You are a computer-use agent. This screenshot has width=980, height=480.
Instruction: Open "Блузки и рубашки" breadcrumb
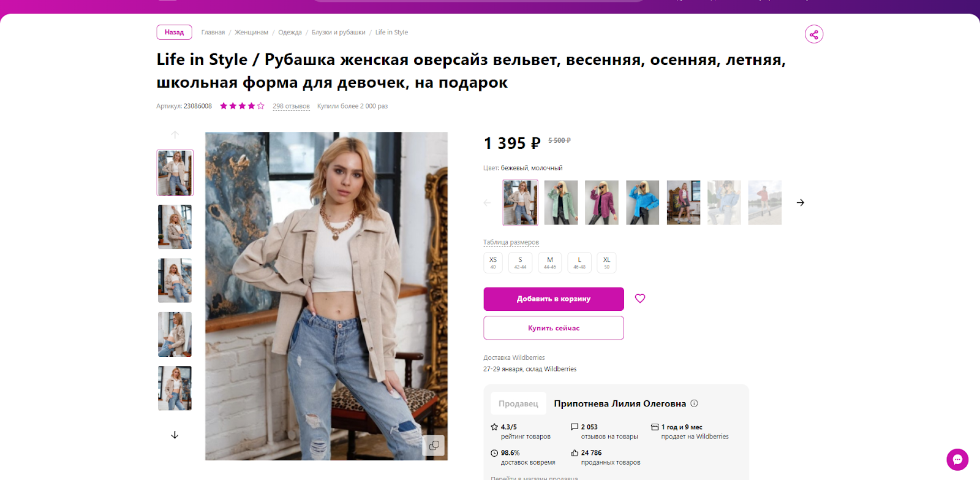338,32
